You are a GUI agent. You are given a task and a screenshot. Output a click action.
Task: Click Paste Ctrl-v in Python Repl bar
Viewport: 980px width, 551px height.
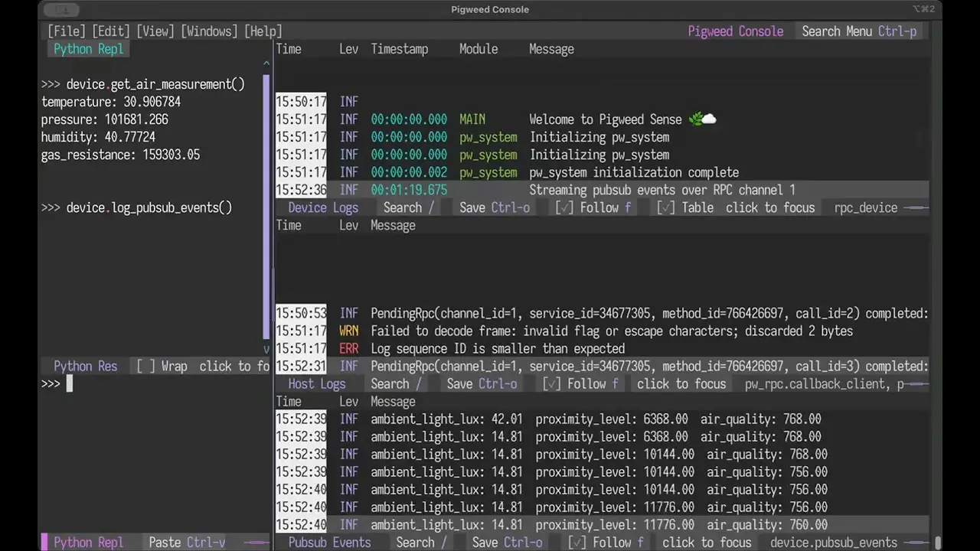point(187,543)
